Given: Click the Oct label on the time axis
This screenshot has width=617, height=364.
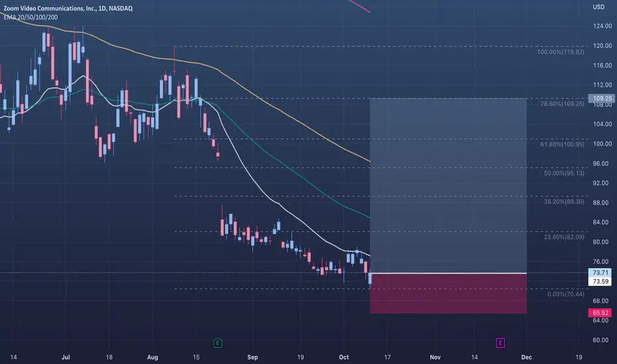Looking at the screenshot, I should pos(344,357).
